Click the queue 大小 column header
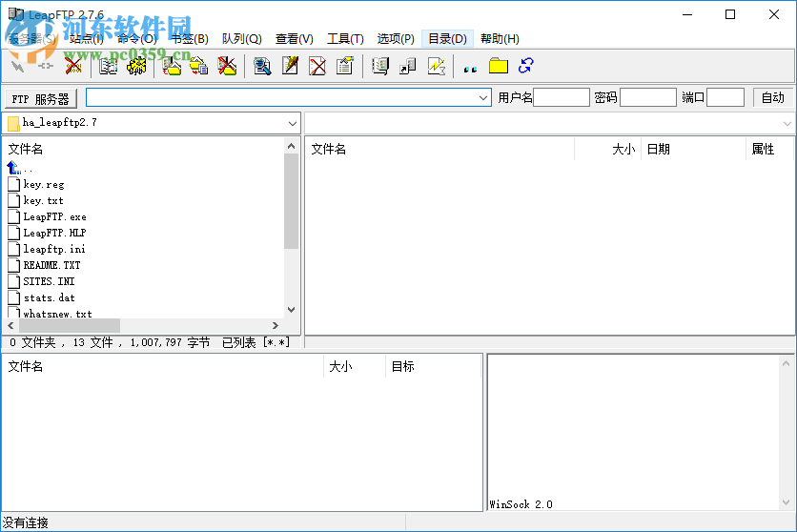This screenshot has height=532, width=797. coord(355,366)
